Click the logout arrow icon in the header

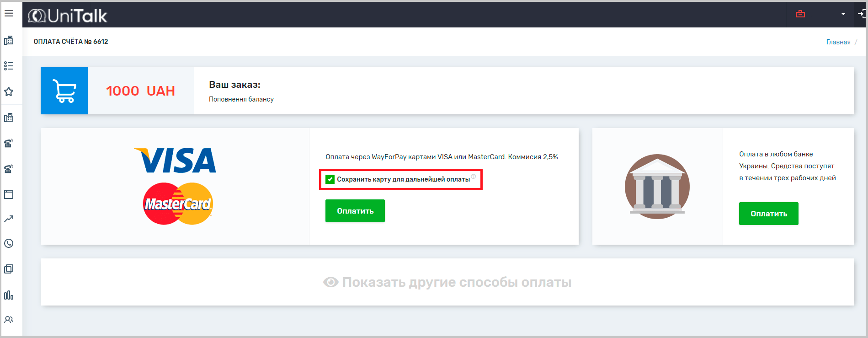(x=861, y=14)
